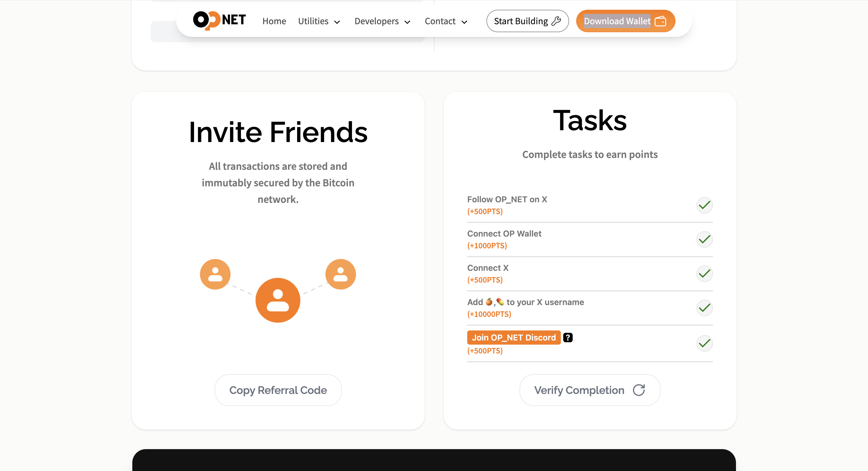868x471 pixels.
Task: Click the Complete tasks to earn points text
Action: click(590, 154)
